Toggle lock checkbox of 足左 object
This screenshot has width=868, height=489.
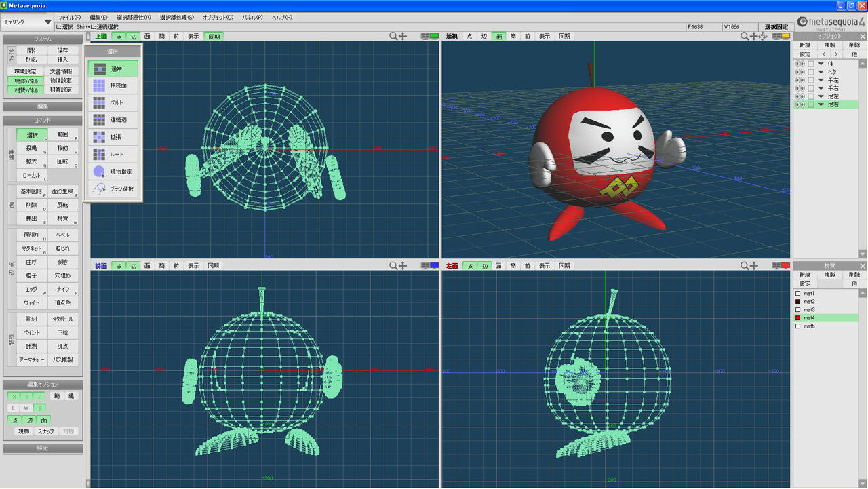coord(811,96)
